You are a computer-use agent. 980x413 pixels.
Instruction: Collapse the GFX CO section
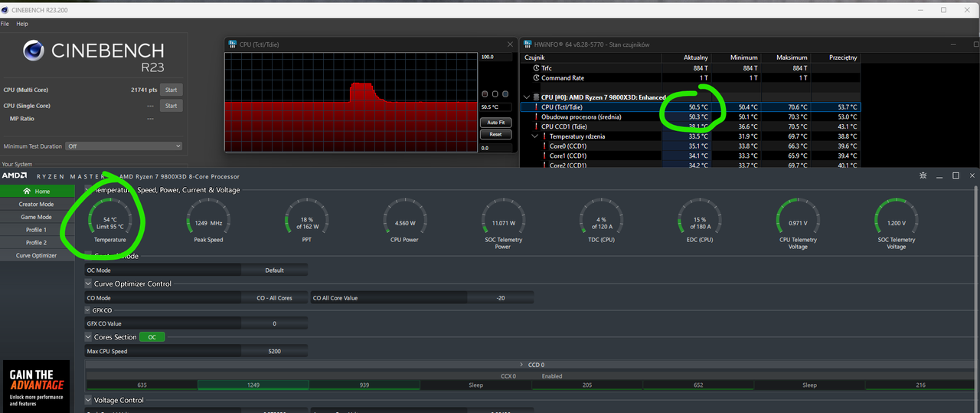pos(87,310)
